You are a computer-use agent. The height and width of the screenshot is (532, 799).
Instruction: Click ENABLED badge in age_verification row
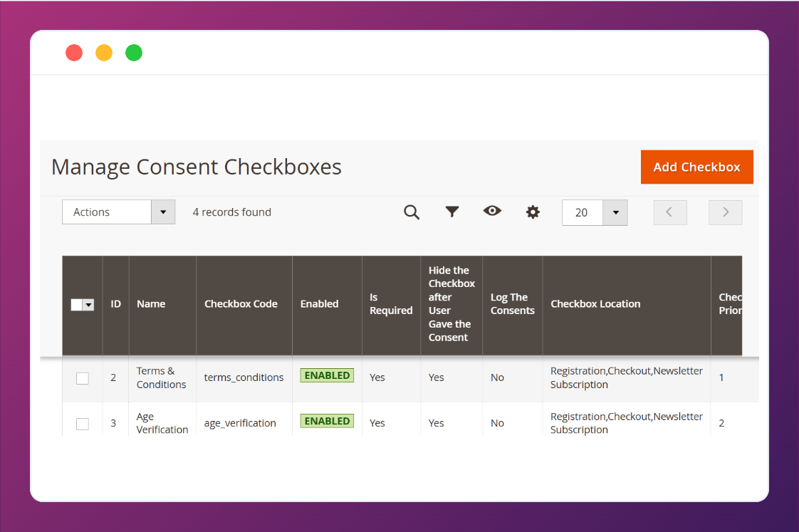pos(327,421)
